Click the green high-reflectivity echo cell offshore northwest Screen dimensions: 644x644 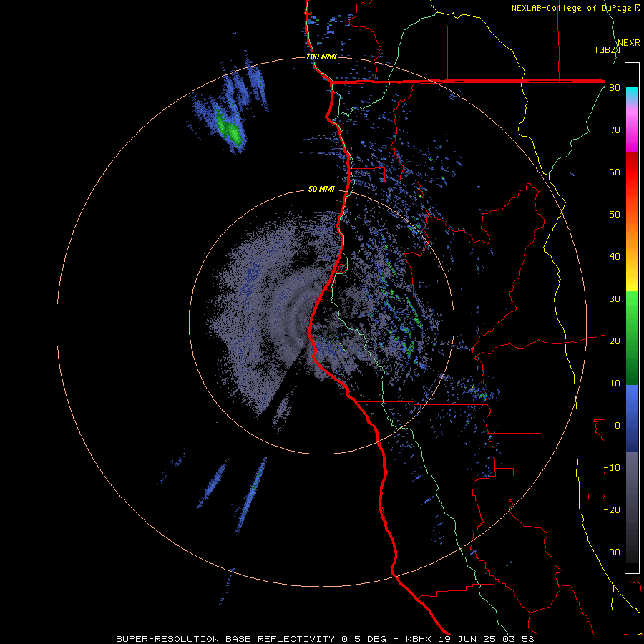pyautogui.click(x=228, y=129)
